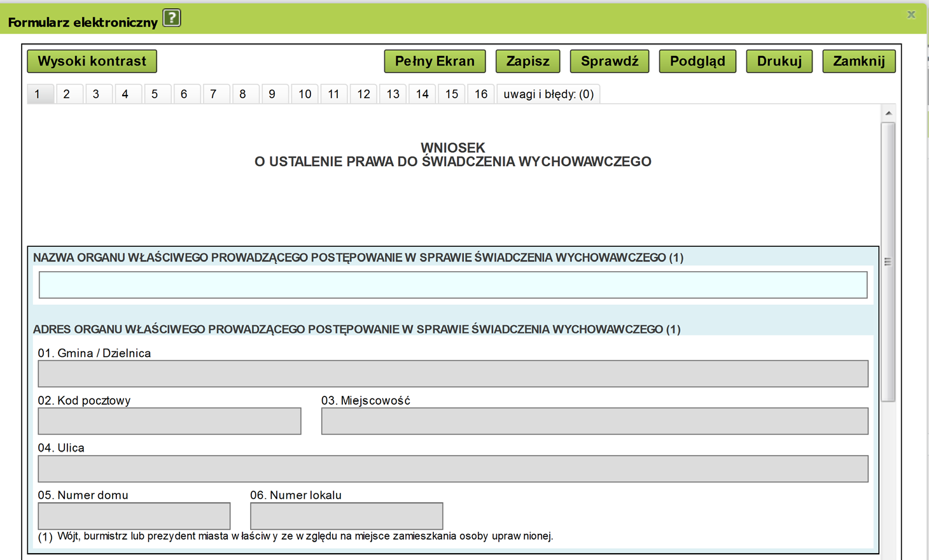This screenshot has width=929, height=560.
Task: Switch to page tab 12
Action: (363, 94)
